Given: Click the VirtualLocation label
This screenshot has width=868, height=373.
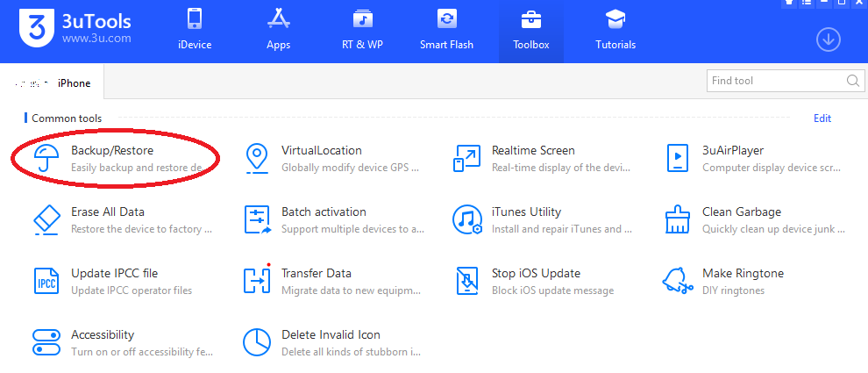Looking at the screenshot, I should click(322, 150).
